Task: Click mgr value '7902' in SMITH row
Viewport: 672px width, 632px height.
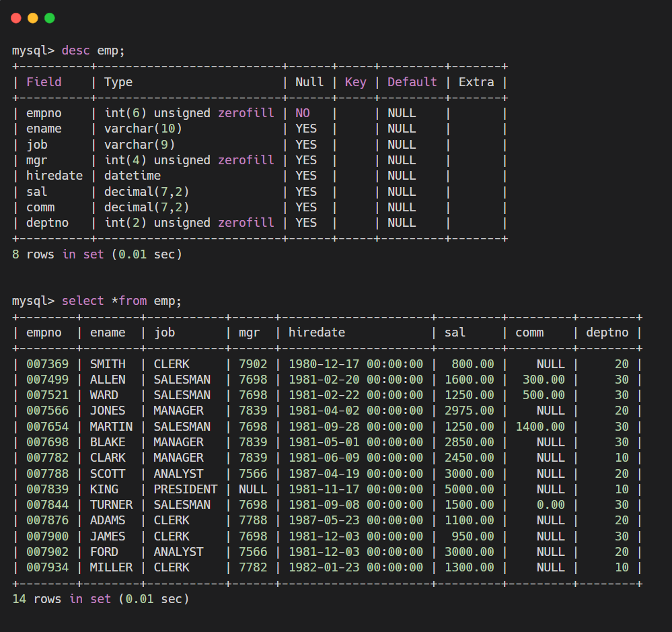Action: point(253,364)
